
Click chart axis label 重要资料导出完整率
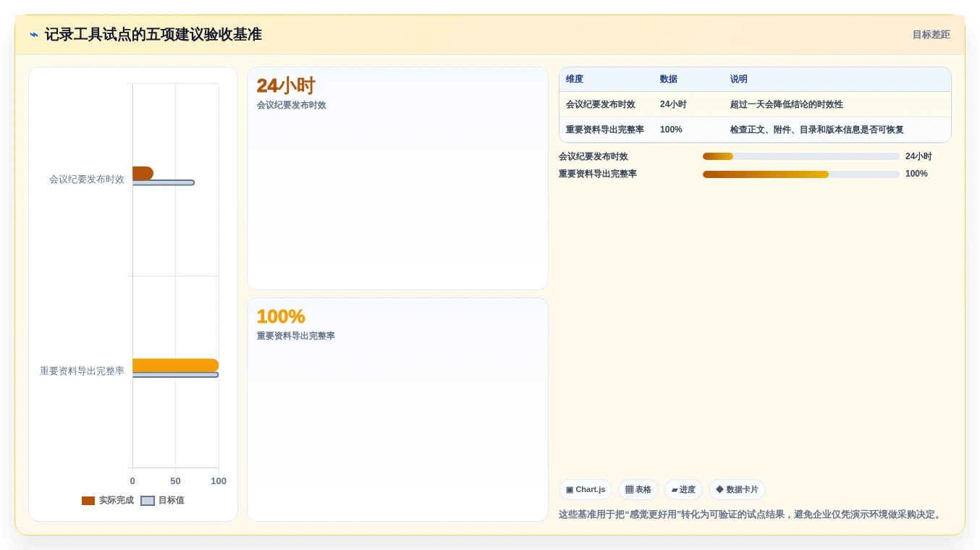(82, 371)
